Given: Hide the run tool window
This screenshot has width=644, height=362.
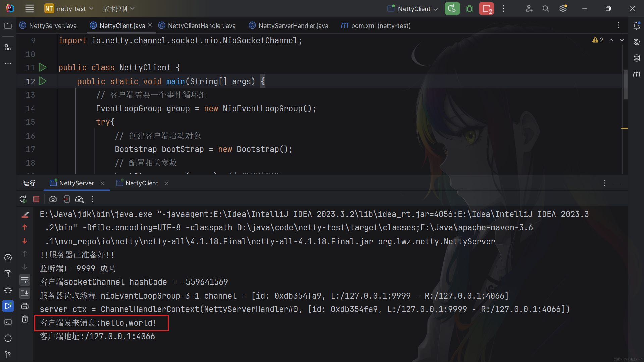Looking at the screenshot, I should tap(618, 183).
